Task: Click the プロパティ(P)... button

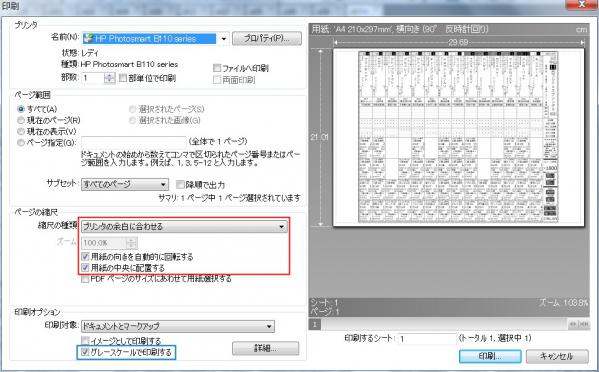Action: pos(267,38)
